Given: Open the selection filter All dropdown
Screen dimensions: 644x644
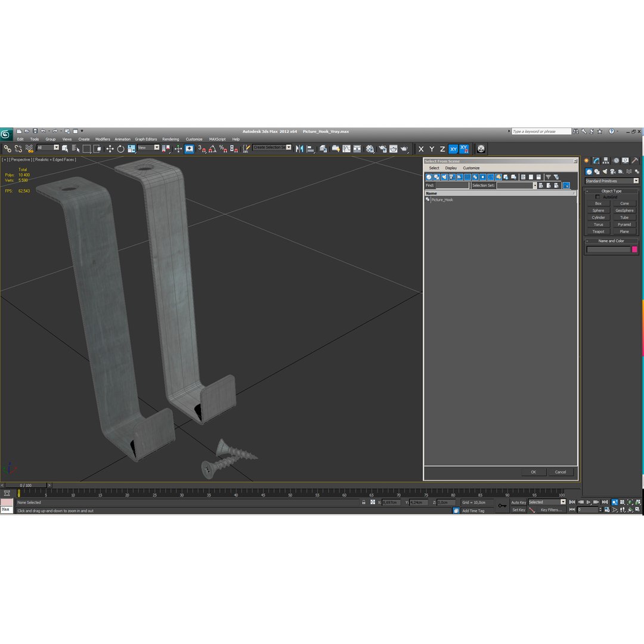Looking at the screenshot, I should 48,147.
